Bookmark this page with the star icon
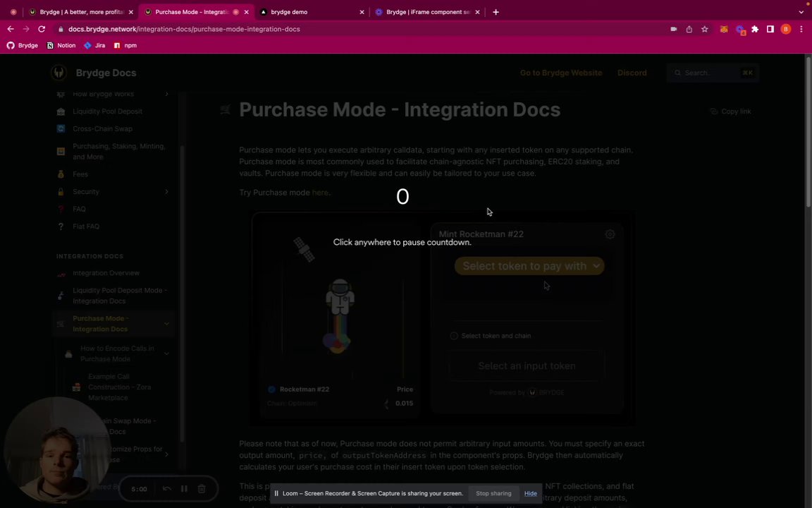Image resolution: width=812 pixels, height=508 pixels. (x=704, y=29)
